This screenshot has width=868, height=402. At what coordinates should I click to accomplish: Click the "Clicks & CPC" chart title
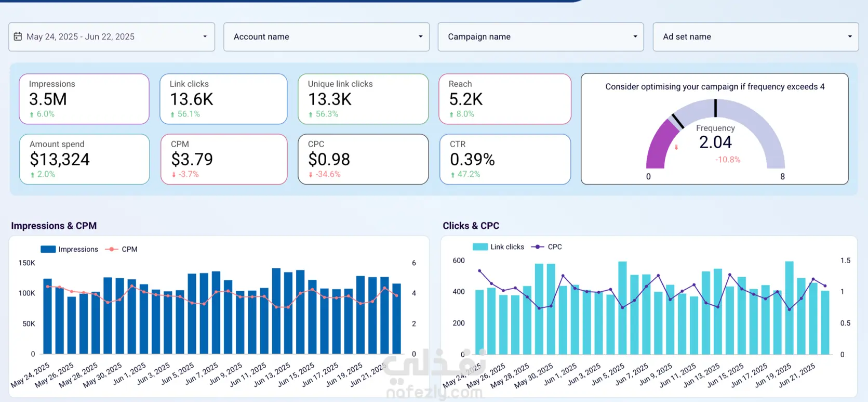point(471,226)
